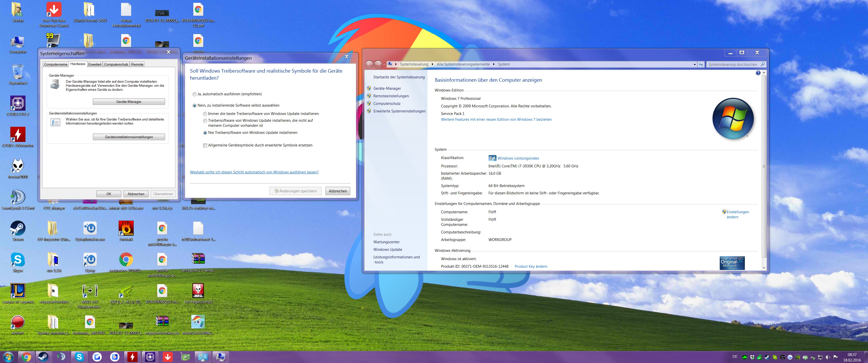Click the help question mark icon

tap(758, 73)
